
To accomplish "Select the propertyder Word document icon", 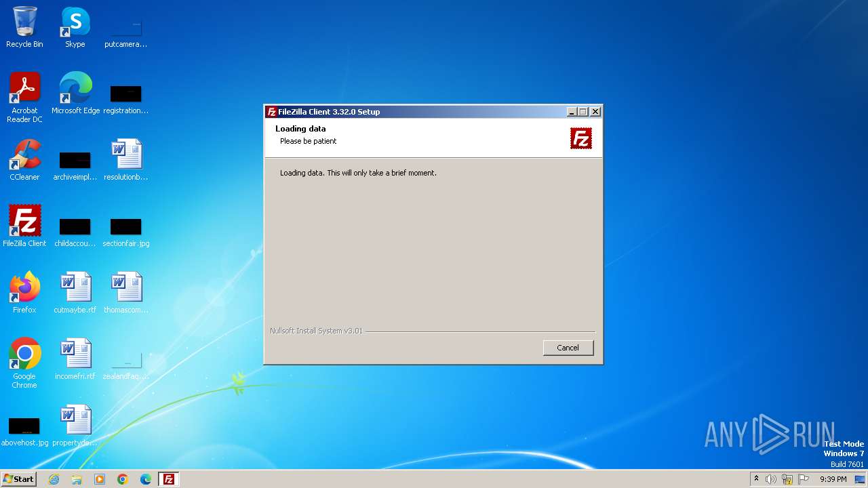I will [75, 426].
